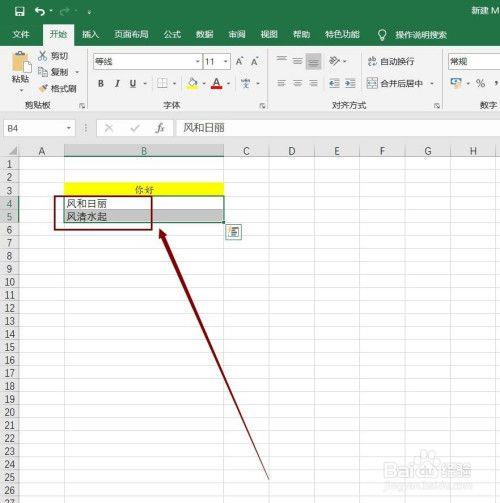Click the Copy icon

43,72
